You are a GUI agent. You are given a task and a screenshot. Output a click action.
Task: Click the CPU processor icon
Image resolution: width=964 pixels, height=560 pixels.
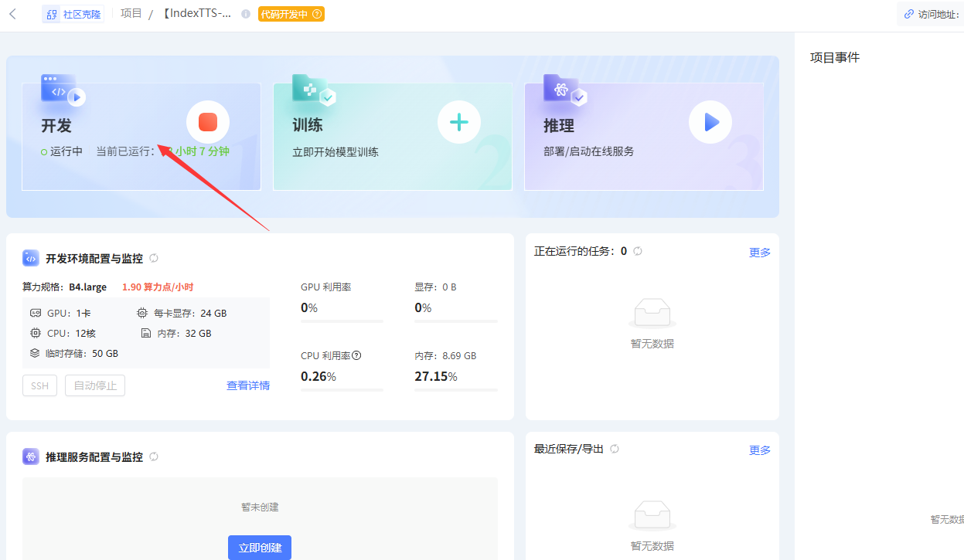[x=36, y=333]
